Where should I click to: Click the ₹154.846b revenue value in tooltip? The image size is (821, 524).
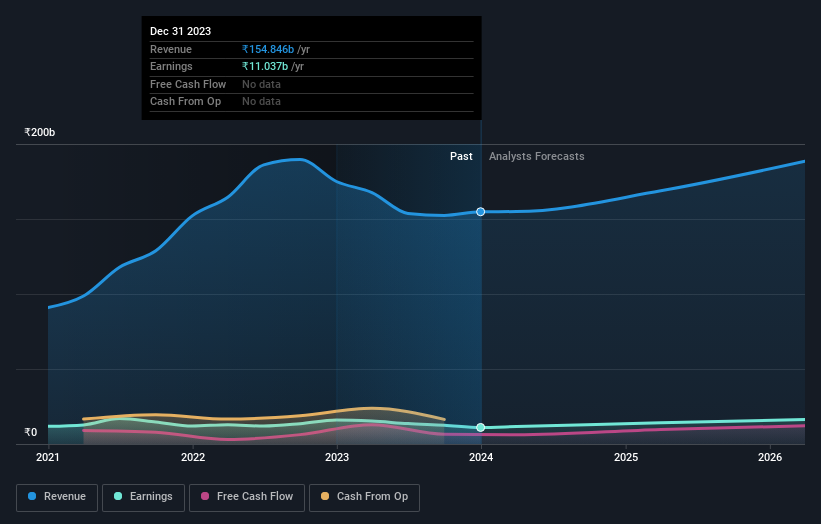pyautogui.click(x=268, y=49)
